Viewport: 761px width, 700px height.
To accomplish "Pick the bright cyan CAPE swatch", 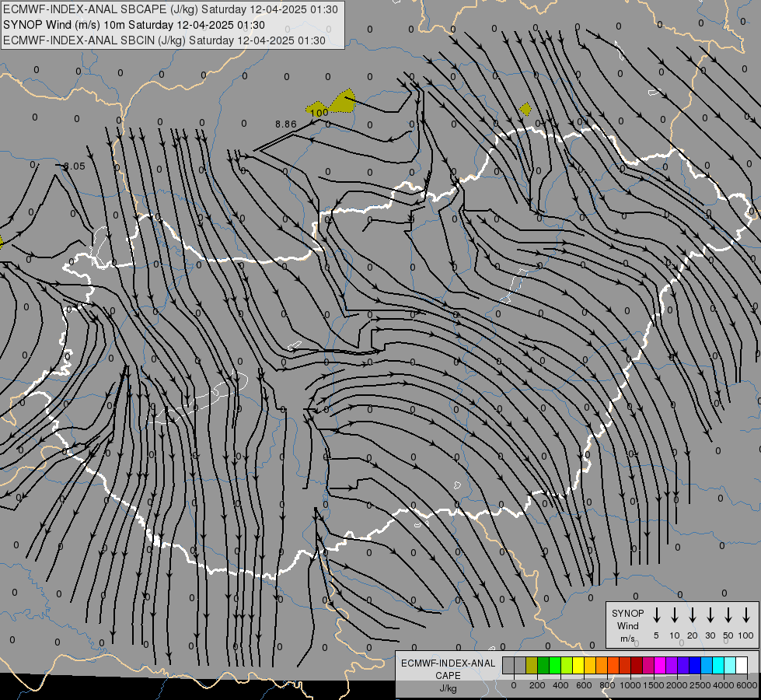I will tap(718, 665).
